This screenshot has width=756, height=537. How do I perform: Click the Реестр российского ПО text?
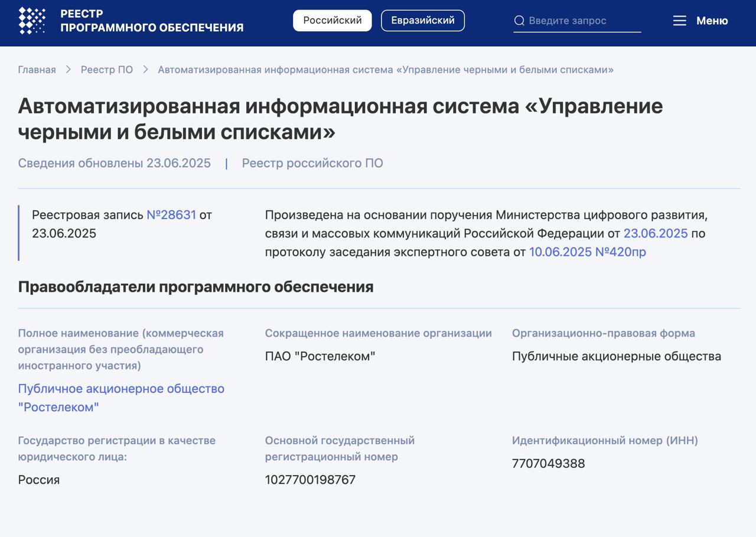tap(312, 163)
